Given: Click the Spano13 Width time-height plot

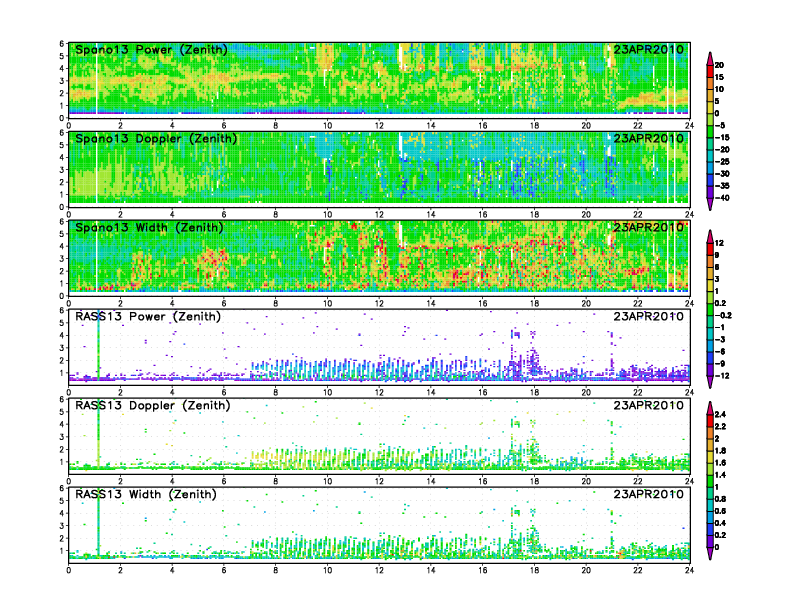Looking at the screenshot, I should tap(379, 259).
